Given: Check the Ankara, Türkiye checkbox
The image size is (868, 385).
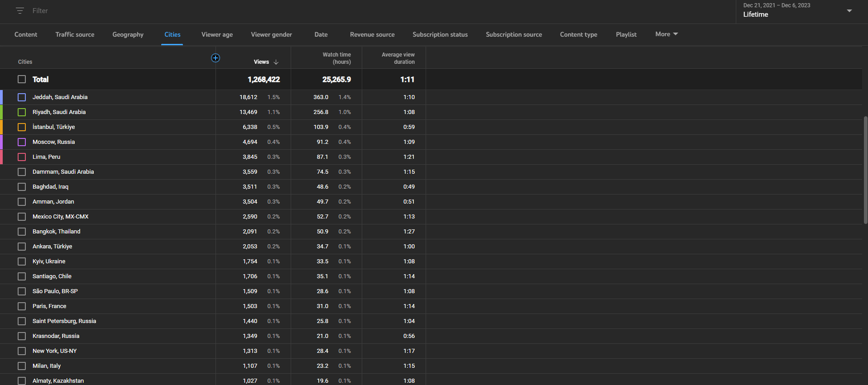Looking at the screenshot, I should click(x=22, y=247).
